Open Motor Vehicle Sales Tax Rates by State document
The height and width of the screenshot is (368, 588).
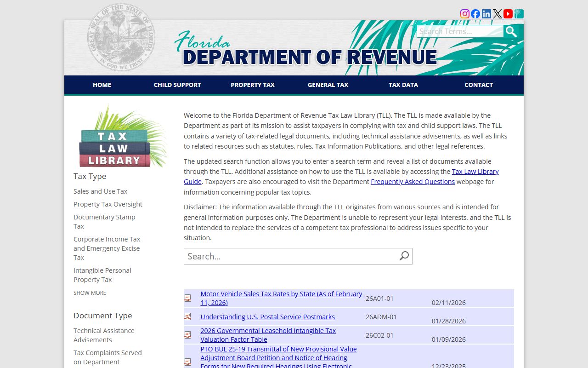[x=281, y=298]
